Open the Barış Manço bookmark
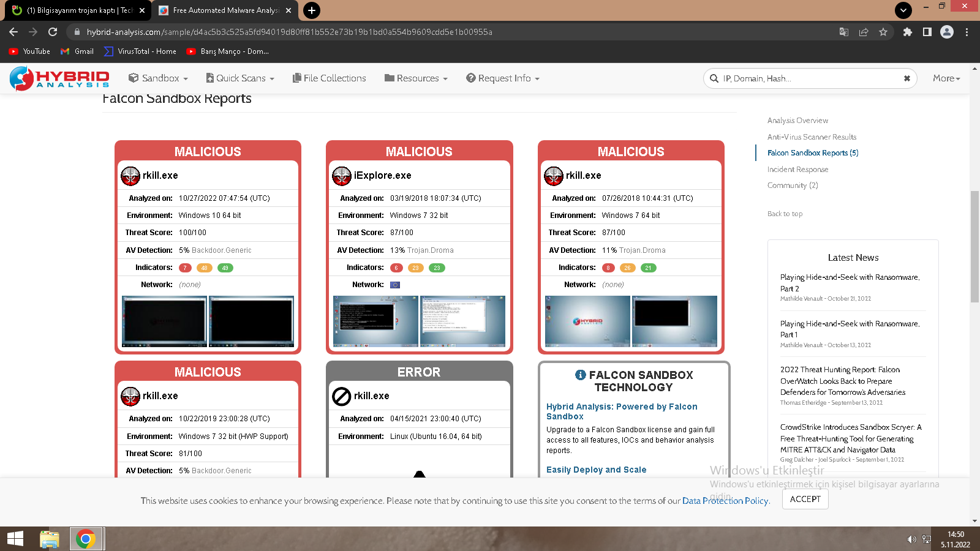This screenshot has height=551, width=980. pyautogui.click(x=228, y=51)
